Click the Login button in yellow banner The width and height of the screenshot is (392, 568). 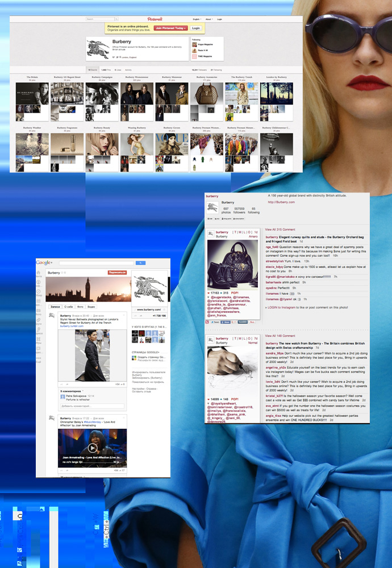pyautogui.click(x=196, y=28)
